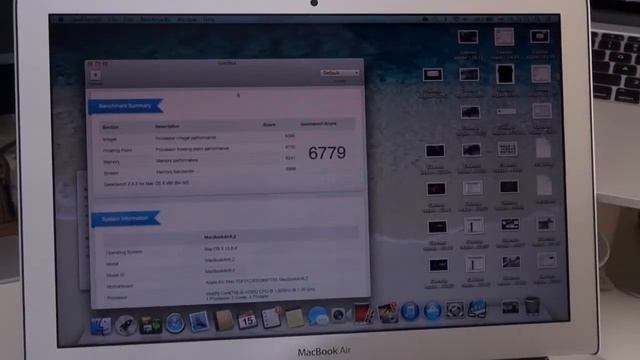
Task: Open Reminders checklist icon in Dock
Action: click(x=271, y=318)
